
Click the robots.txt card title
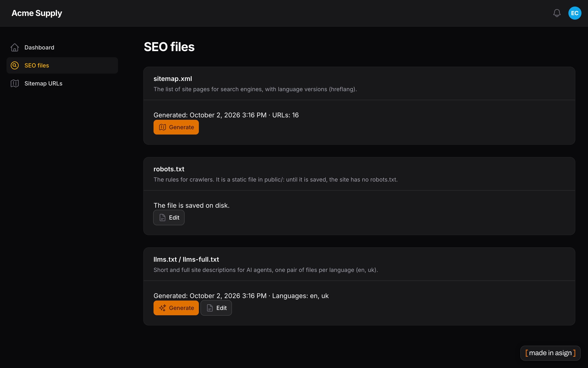pyautogui.click(x=169, y=169)
